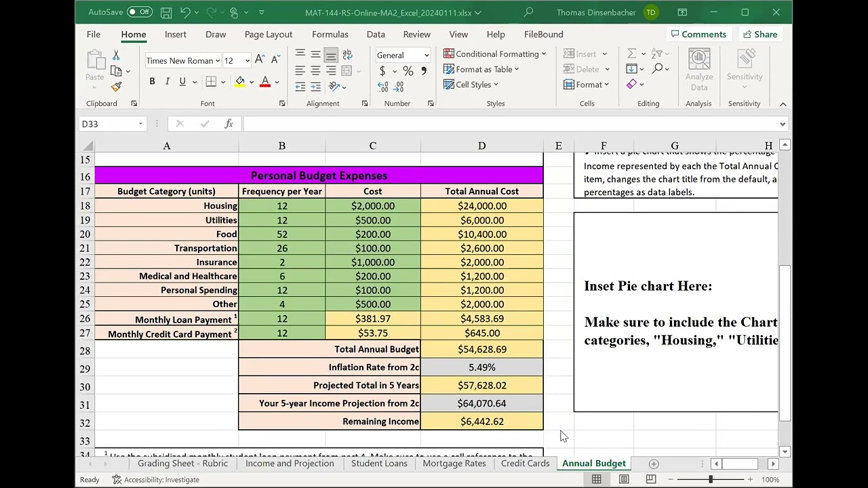This screenshot has width=868, height=488.
Task: Click the Insert Function fx icon
Action: pyautogui.click(x=229, y=123)
